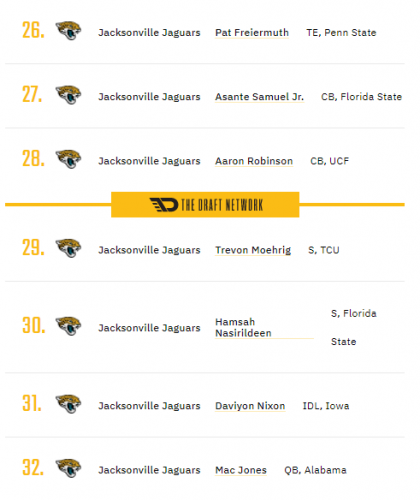Viewport: 420px width, 500px height.
Task: Click the TE, Penn State position text
Action: tap(341, 33)
